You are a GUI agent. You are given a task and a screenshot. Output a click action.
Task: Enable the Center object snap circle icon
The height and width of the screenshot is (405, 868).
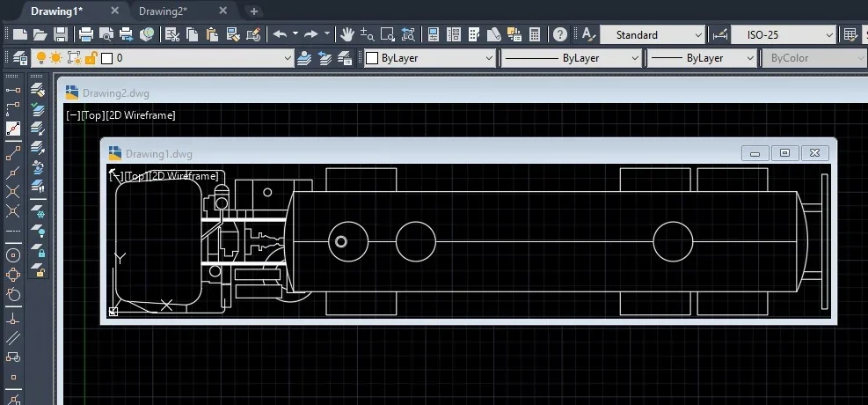click(x=13, y=255)
